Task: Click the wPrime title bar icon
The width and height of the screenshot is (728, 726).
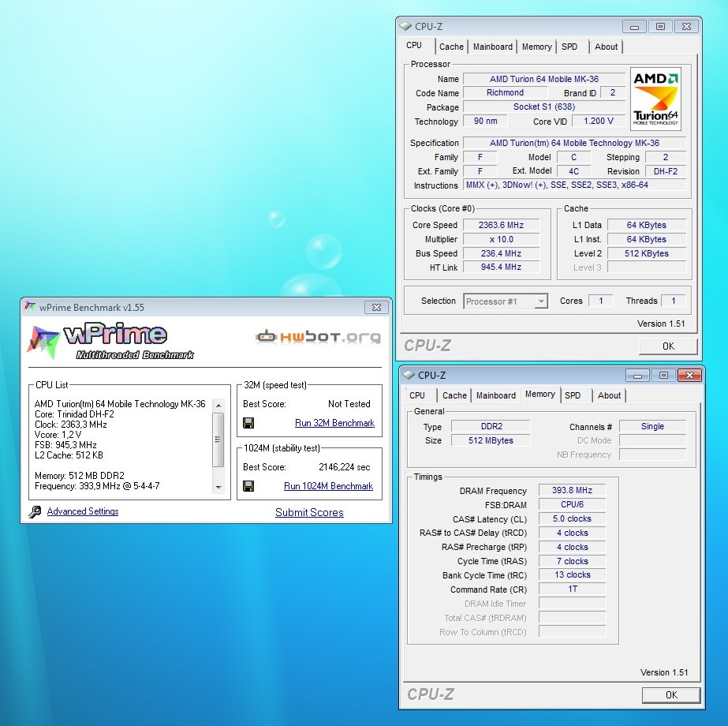Action: tap(30, 307)
